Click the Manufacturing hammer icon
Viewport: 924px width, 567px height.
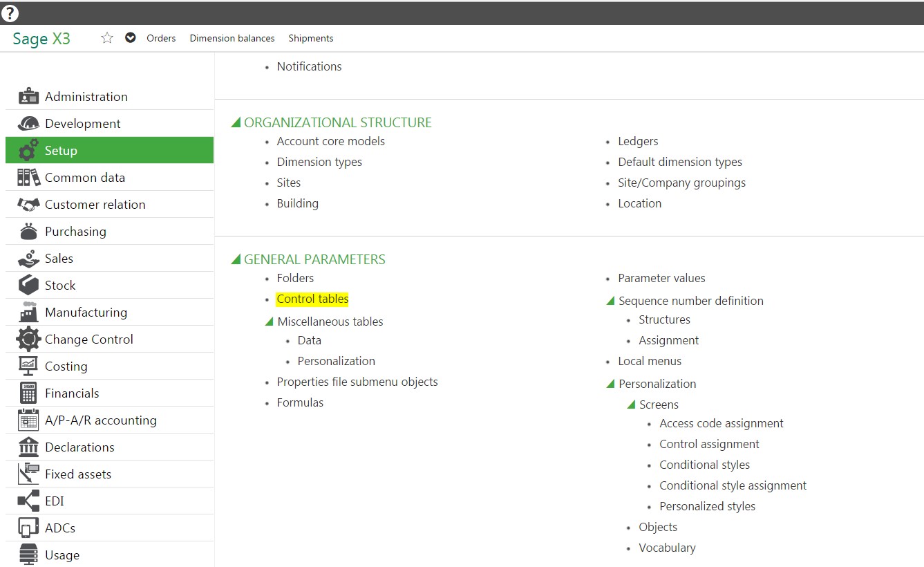click(x=28, y=312)
